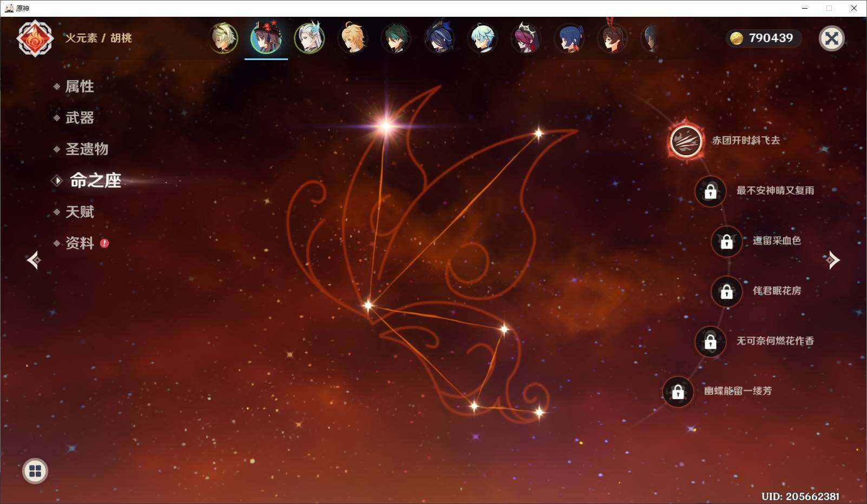Click the locked icon for 最不安神晴又复雨
Viewport: 867px width, 504px height.
click(711, 191)
